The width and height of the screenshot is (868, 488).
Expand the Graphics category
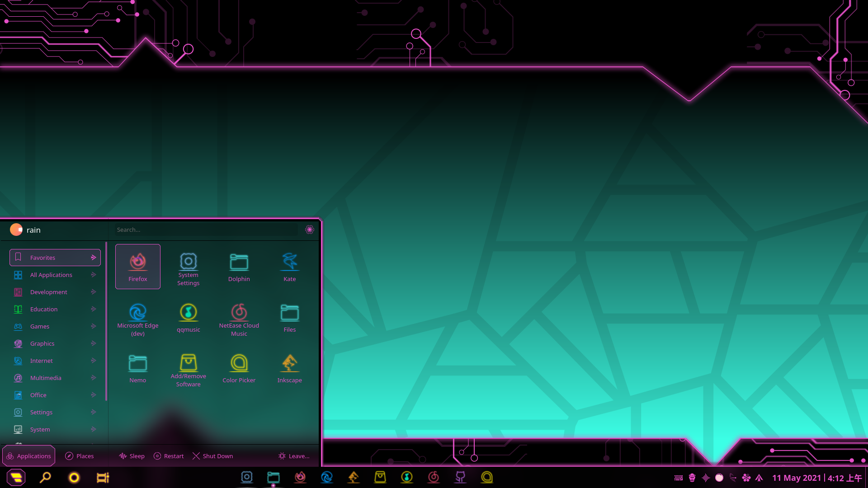(x=55, y=343)
